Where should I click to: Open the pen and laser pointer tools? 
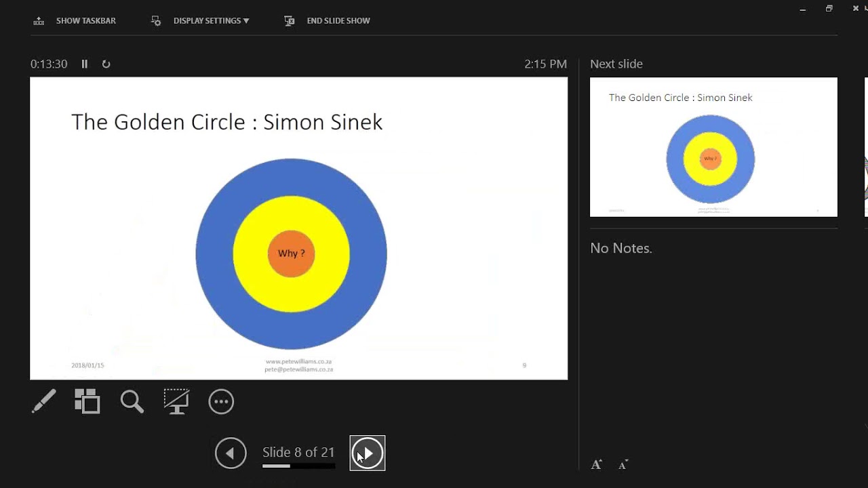[44, 401]
